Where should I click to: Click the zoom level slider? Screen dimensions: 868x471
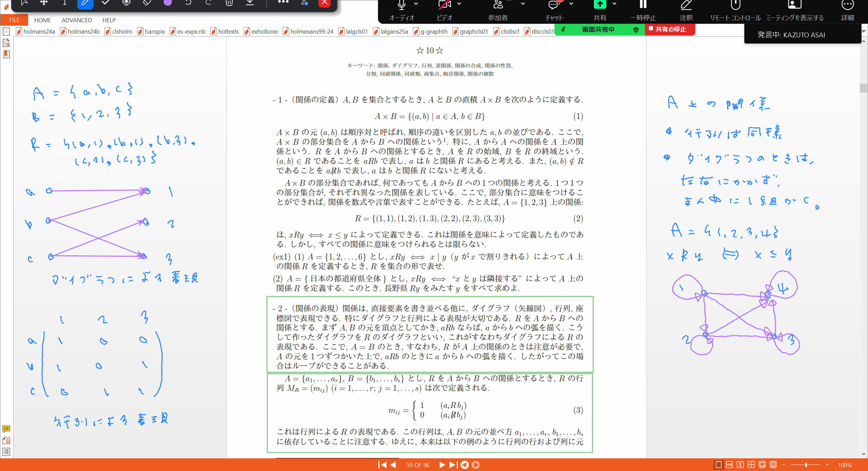[806, 465]
